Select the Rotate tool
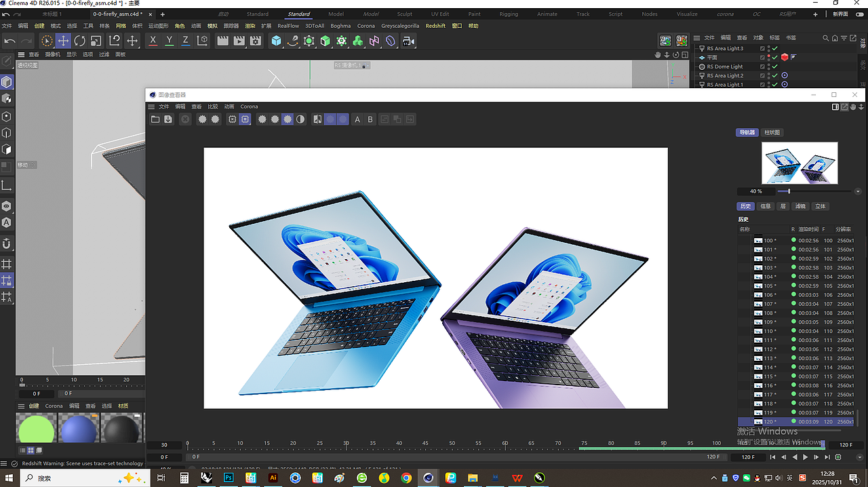The width and height of the screenshot is (868, 487). (x=79, y=41)
